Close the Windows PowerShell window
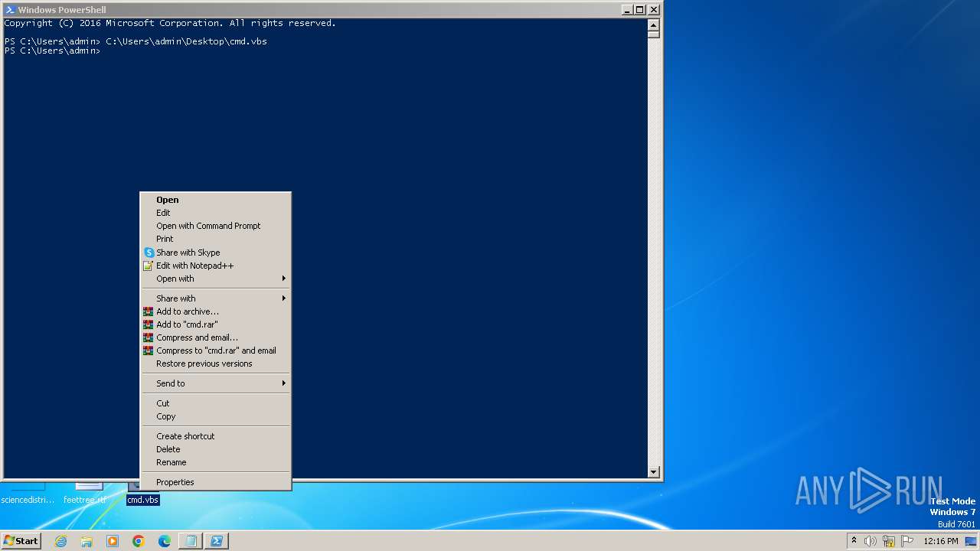Image resolution: width=980 pixels, height=551 pixels. tap(654, 10)
